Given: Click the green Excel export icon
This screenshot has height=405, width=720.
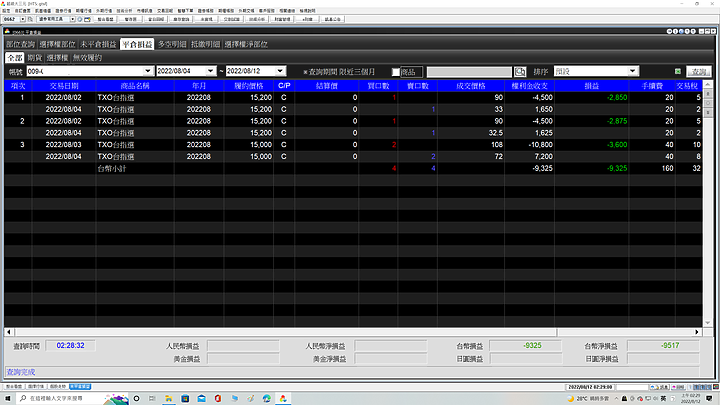Looking at the screenshot, I should (x=678, y=72).
